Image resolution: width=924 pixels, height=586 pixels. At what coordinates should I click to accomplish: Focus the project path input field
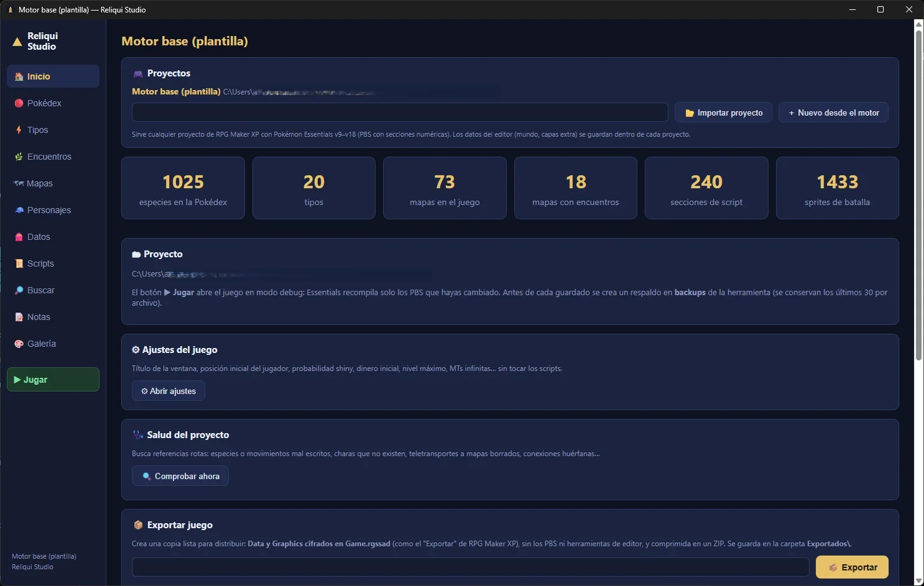point(400,112)
